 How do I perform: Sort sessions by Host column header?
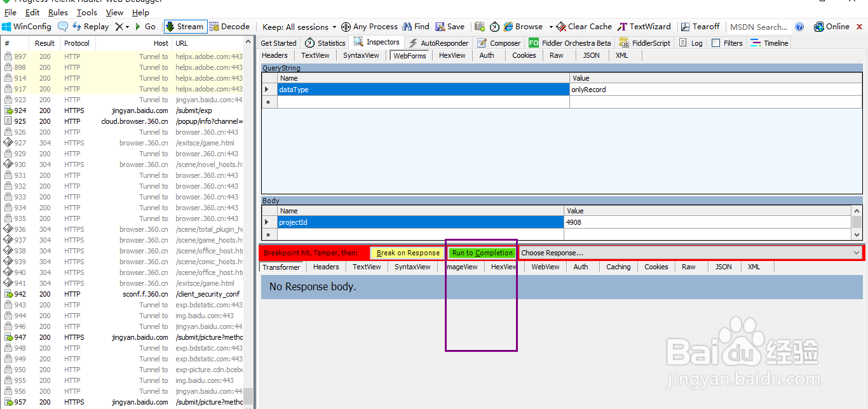[x=134, y=43]
